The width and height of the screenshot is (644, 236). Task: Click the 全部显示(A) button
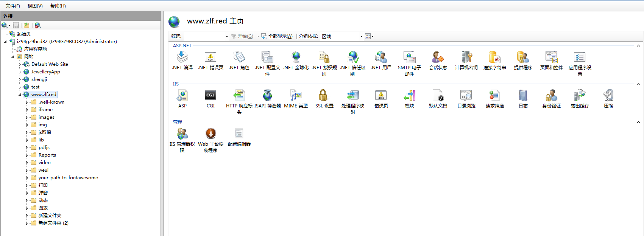click(277, 36)
